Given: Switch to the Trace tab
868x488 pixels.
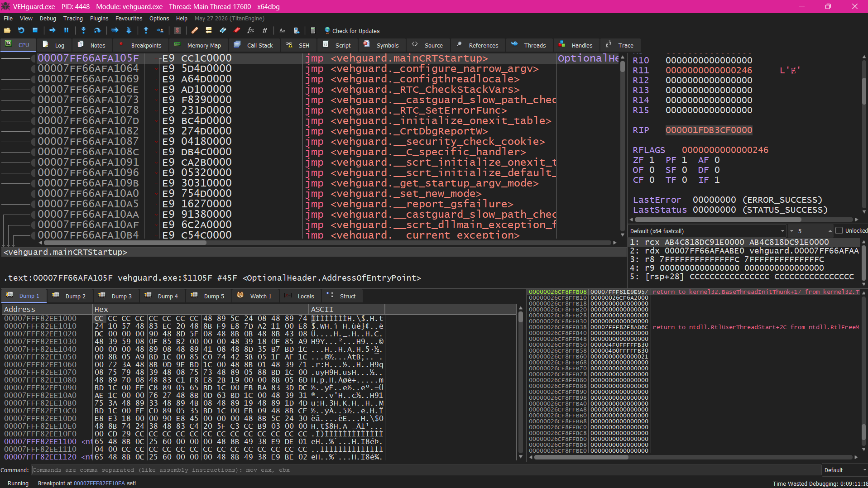Looking at the screenshot, I should 620,45.
